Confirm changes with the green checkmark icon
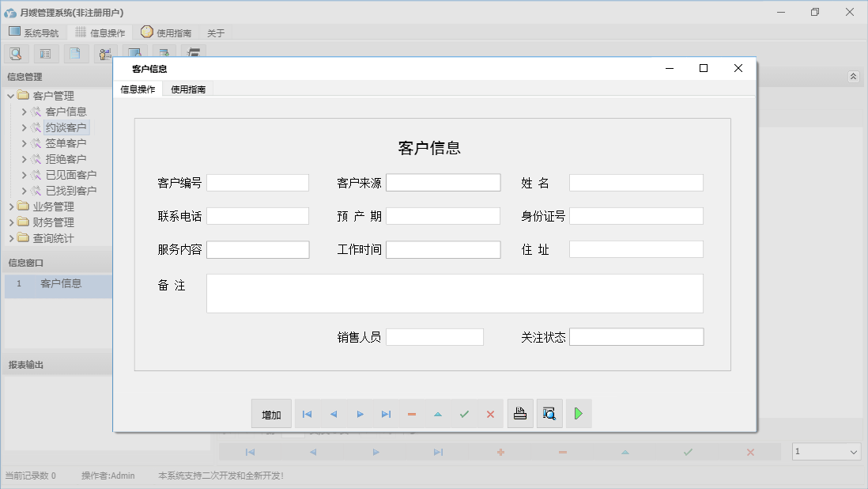The width and height of the screenshot is (868, 489). (x=464, y=413)
